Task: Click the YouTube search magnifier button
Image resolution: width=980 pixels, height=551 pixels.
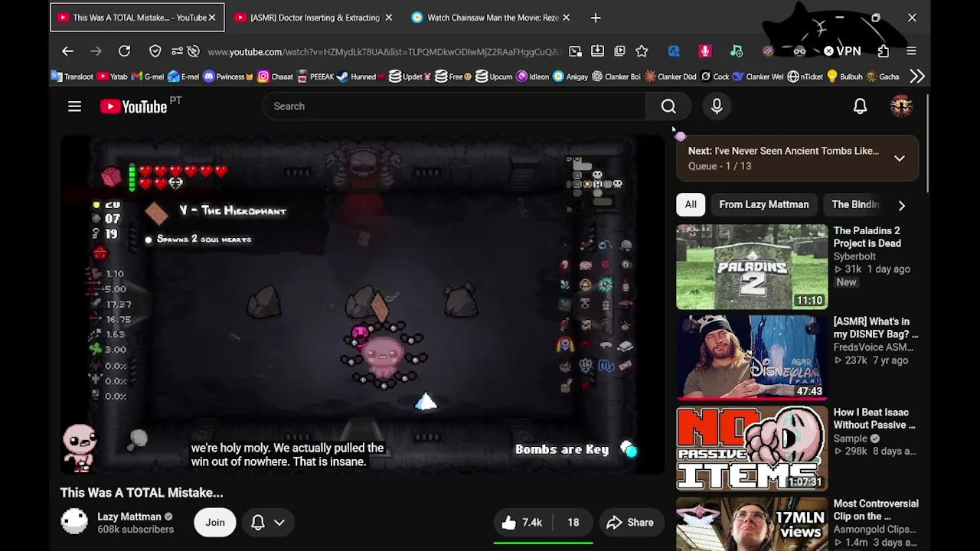Action: coord(668,106)
